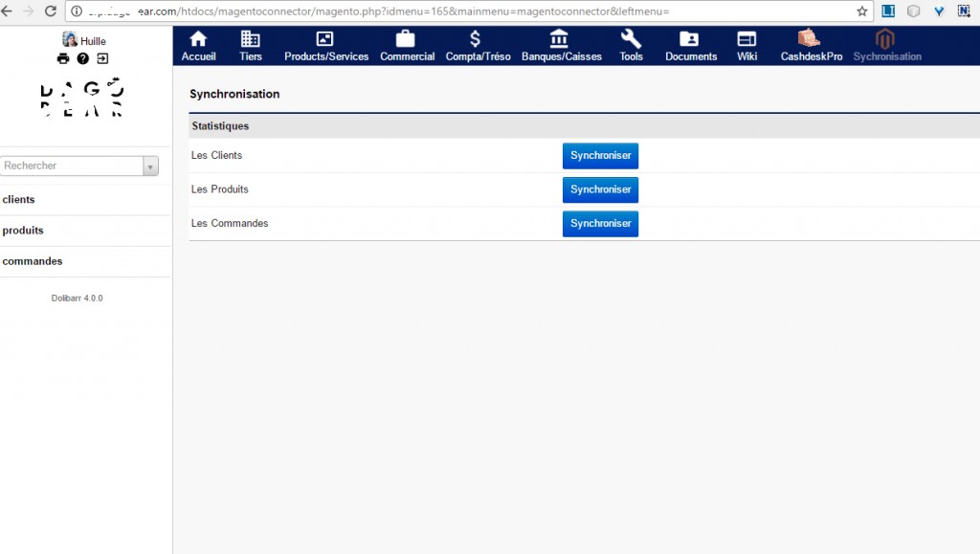Screen dimensions: 980x554
Task: Open the Banques/Caisses bank icon
Action: 559,39
